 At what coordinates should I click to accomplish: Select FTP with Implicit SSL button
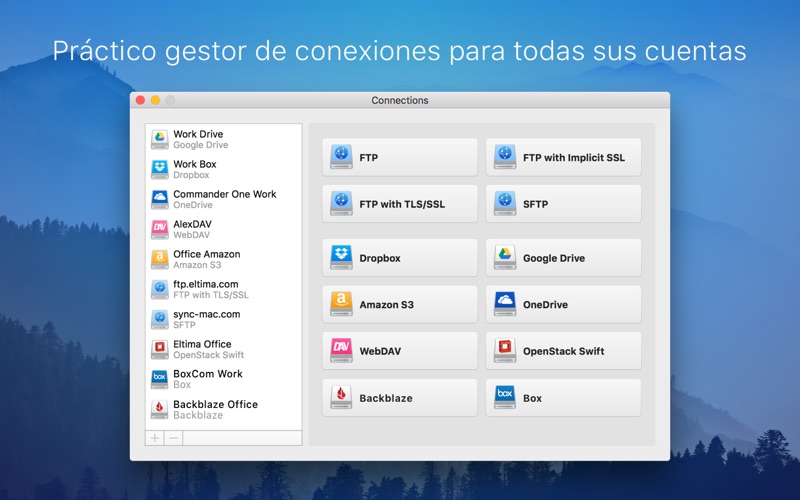[563, 157]
